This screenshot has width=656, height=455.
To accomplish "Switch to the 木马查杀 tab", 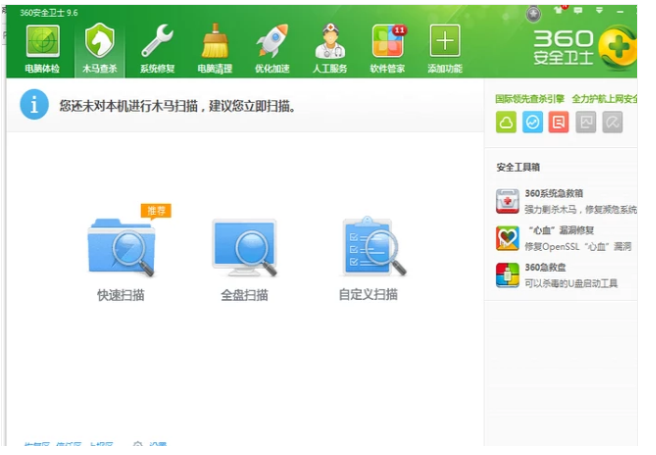I will [x=99, y=48].
